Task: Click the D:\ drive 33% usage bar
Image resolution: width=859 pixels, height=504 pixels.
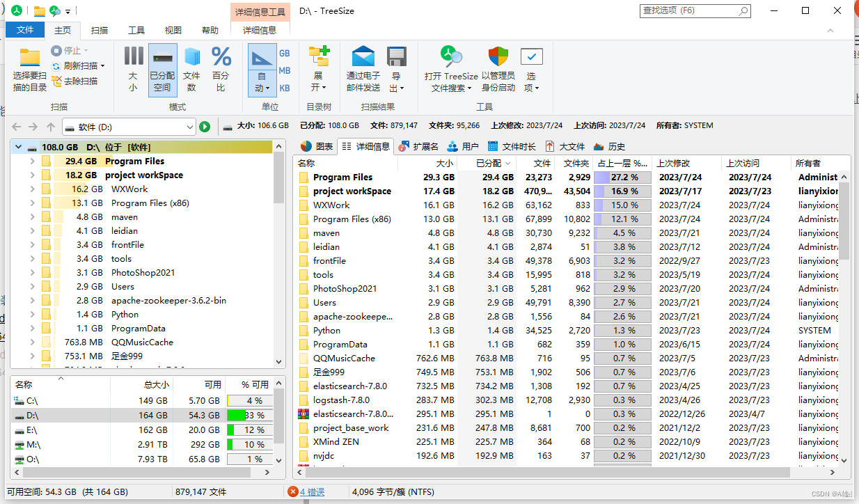Action: [249, 414]
